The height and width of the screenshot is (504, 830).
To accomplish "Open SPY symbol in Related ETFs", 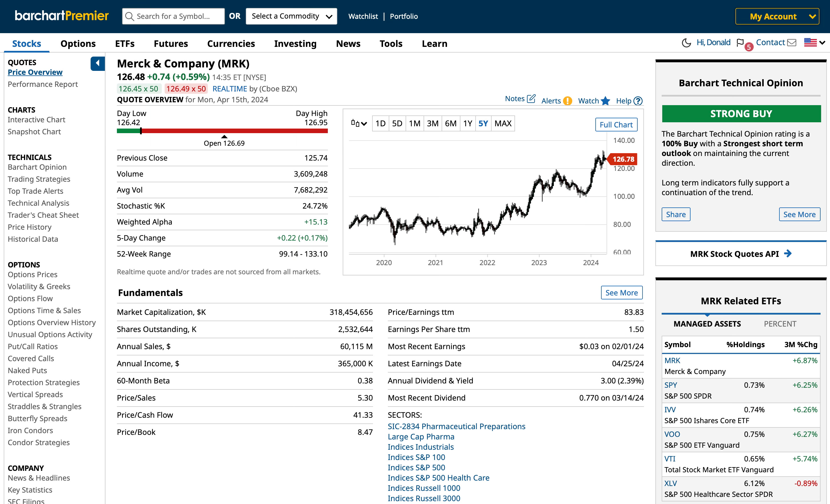I will click(x=670, y=385).
